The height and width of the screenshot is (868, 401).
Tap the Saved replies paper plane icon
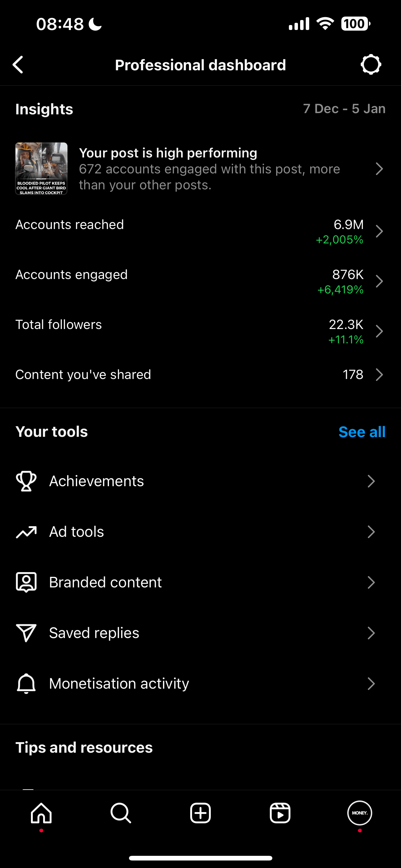click(26, 633)
